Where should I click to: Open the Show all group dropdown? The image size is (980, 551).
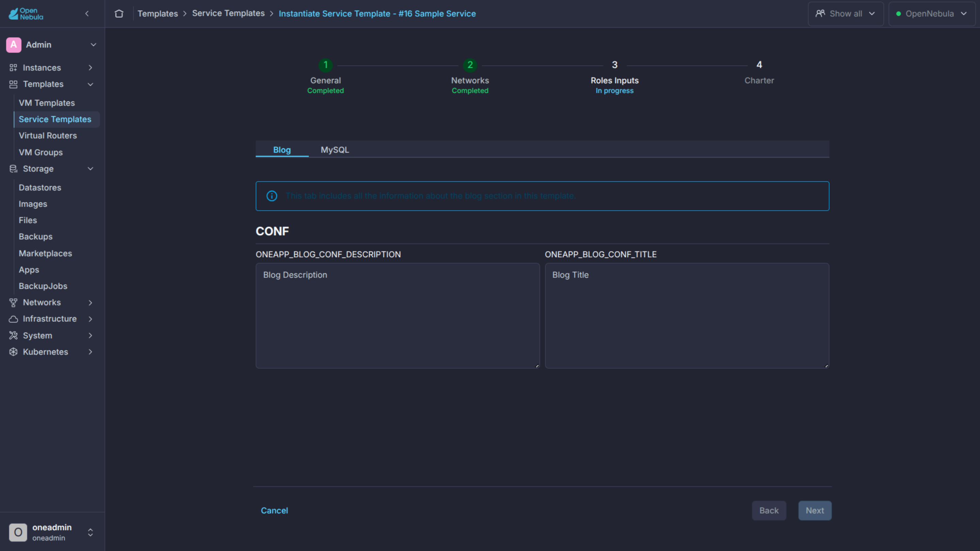(846, 14)
